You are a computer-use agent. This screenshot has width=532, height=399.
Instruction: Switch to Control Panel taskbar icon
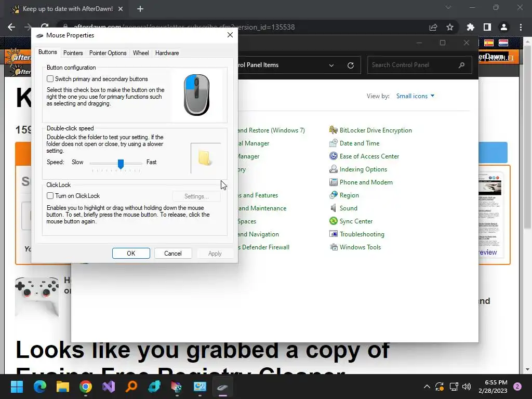(x=200, y=387)
